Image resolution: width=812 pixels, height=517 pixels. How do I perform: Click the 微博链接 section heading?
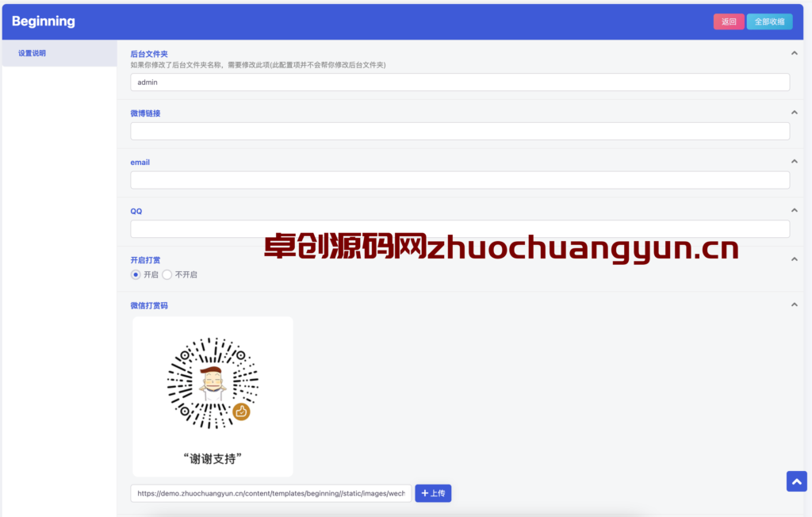click(x=146, y=113)
